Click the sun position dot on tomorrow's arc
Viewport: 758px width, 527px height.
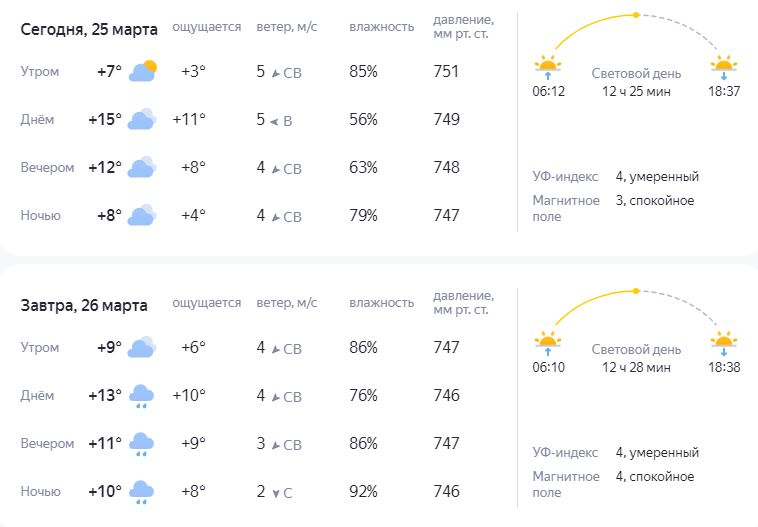(x=635, y=291)
